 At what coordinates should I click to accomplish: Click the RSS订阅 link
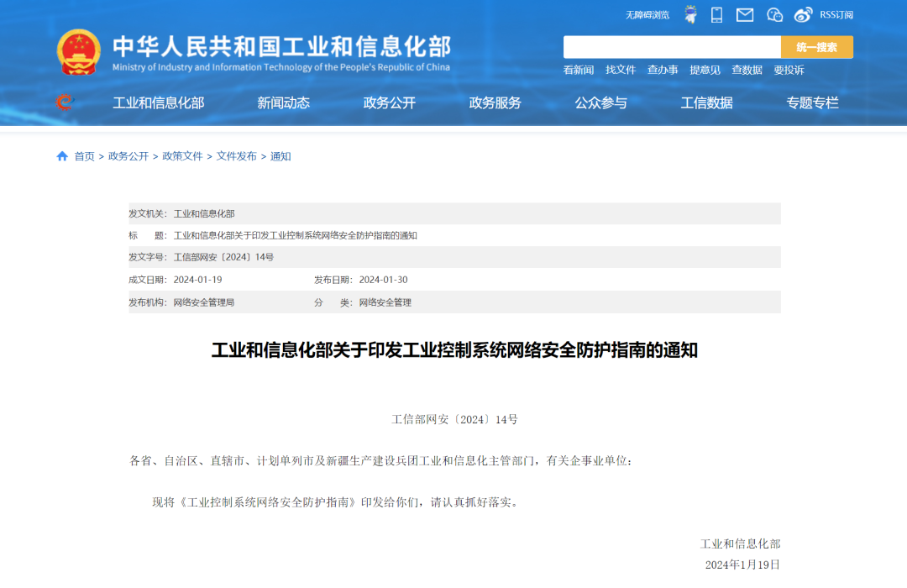836,15
